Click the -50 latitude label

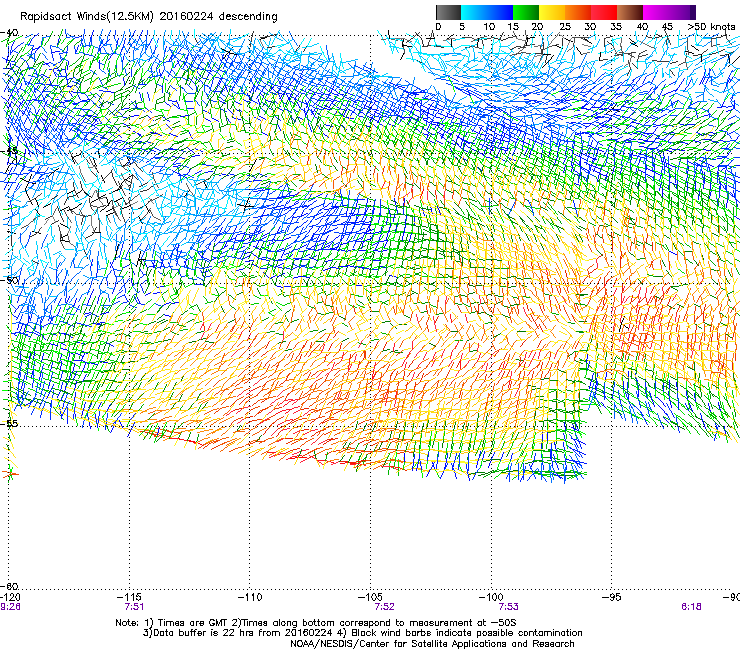(x=9, y=280)
